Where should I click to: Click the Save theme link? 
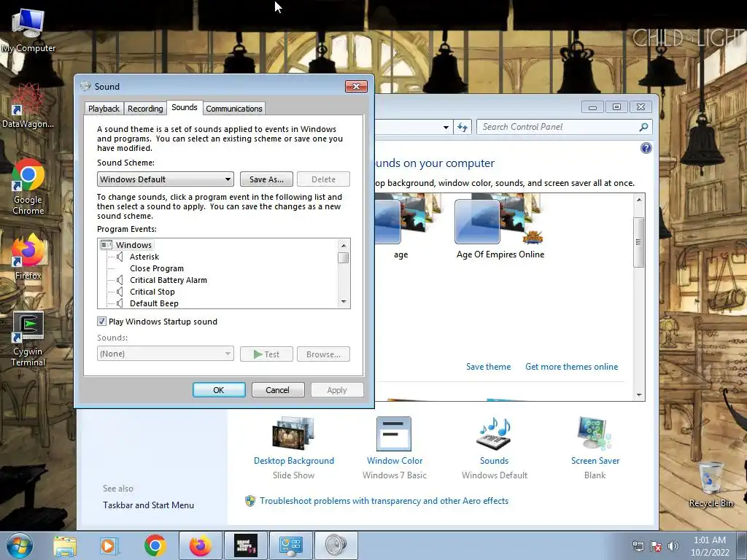488,367
